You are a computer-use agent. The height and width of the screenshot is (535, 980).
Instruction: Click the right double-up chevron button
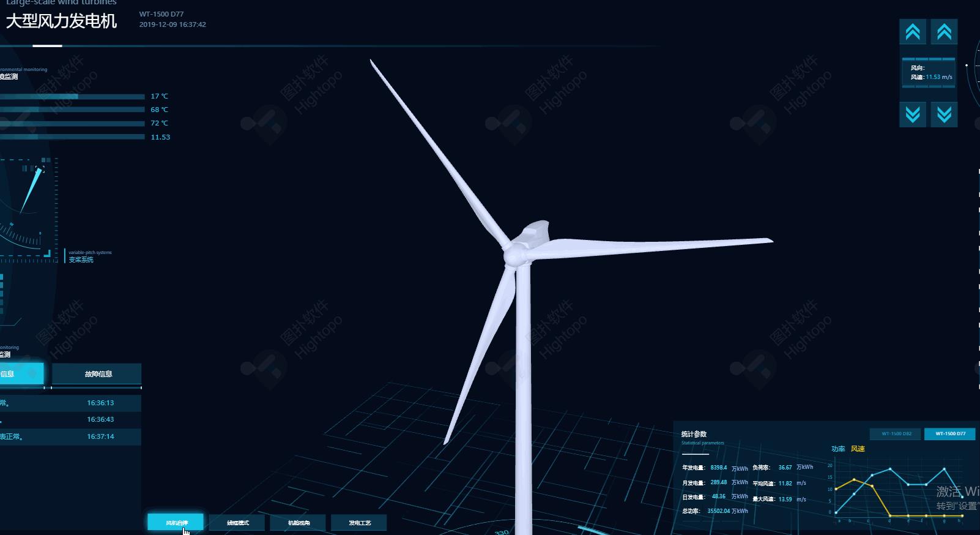[x=944, y=32]
